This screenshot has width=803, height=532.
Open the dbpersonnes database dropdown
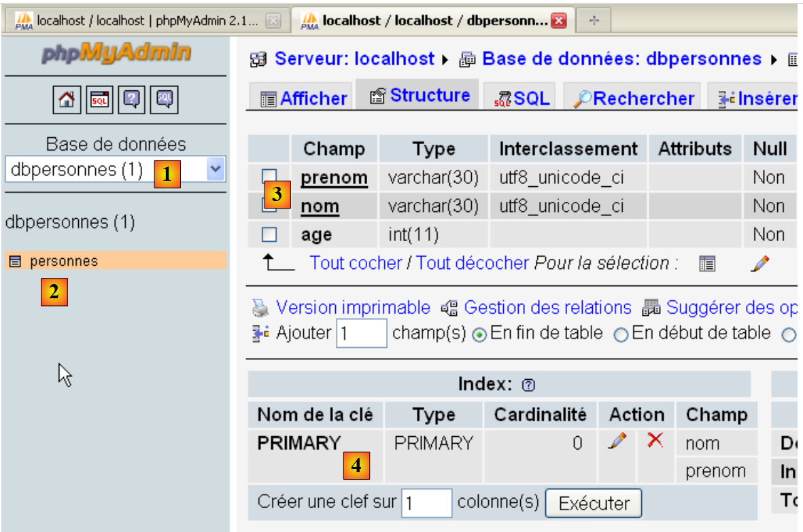(215, 169)
